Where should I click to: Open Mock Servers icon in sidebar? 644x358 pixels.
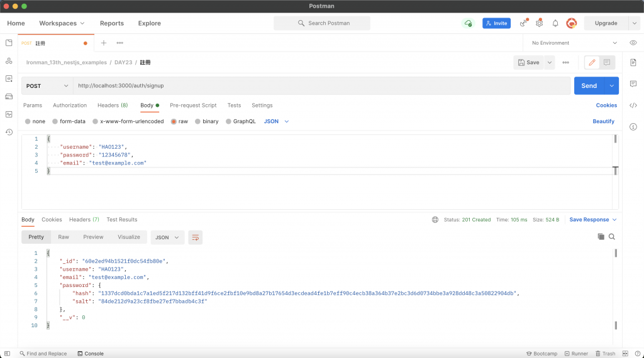[9, 96]
